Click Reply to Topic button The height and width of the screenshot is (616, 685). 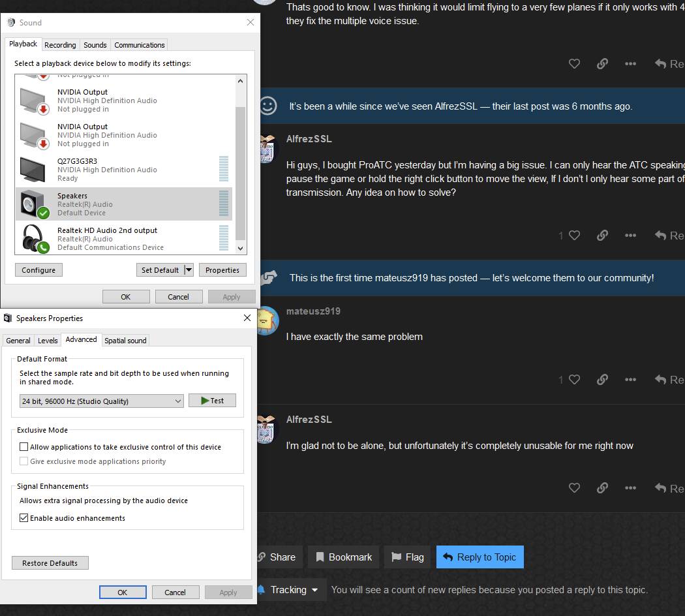(479, 557)
